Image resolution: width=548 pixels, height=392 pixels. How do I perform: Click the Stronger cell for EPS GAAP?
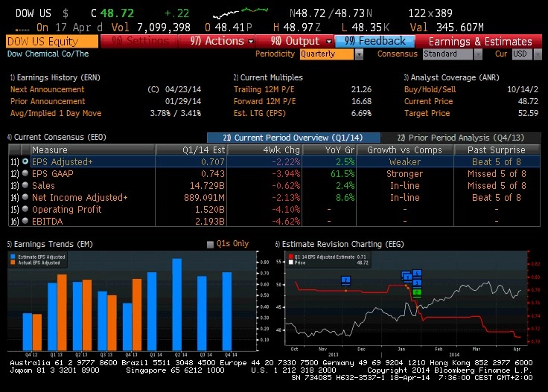405,174
